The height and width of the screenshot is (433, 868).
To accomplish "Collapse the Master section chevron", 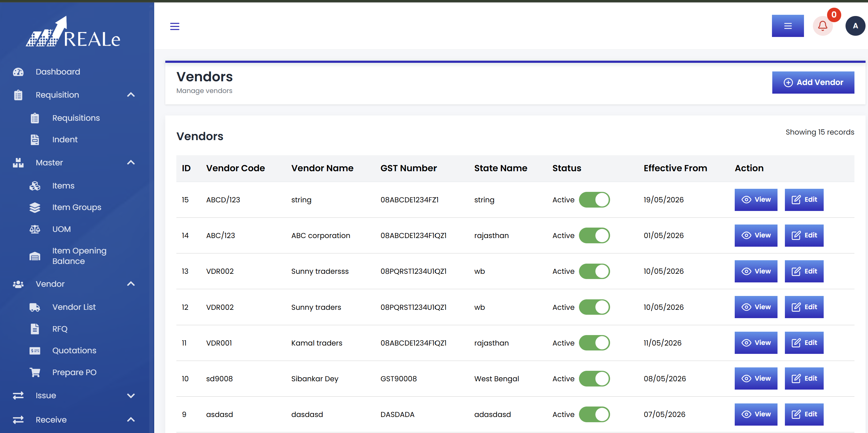I will tap(131, 163).
